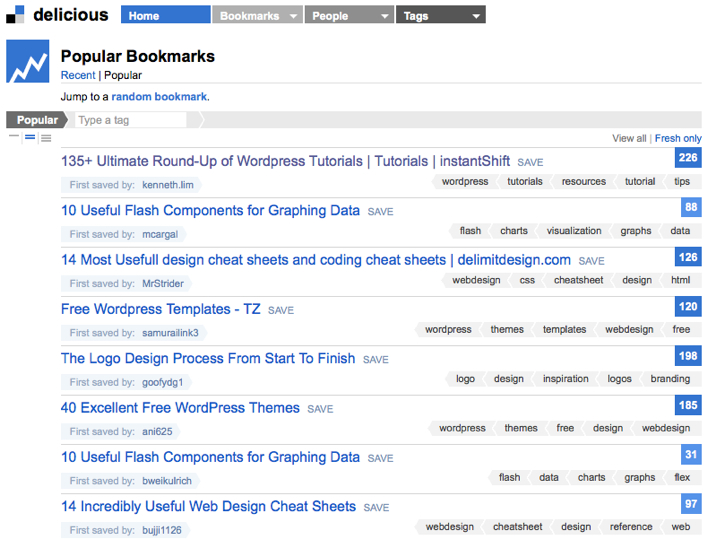Open user mcargal profile

(x=160, y=234)
